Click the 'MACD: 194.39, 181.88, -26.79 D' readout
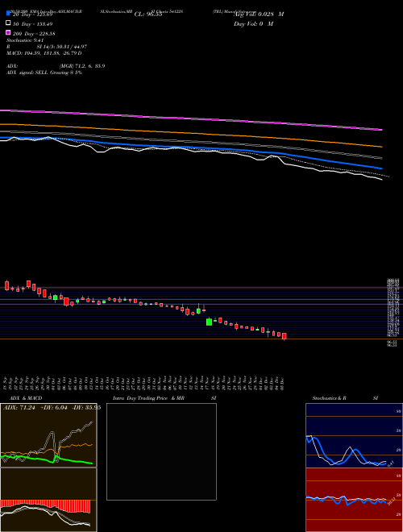Screen dimensions: 403x532 pos(44,53)
